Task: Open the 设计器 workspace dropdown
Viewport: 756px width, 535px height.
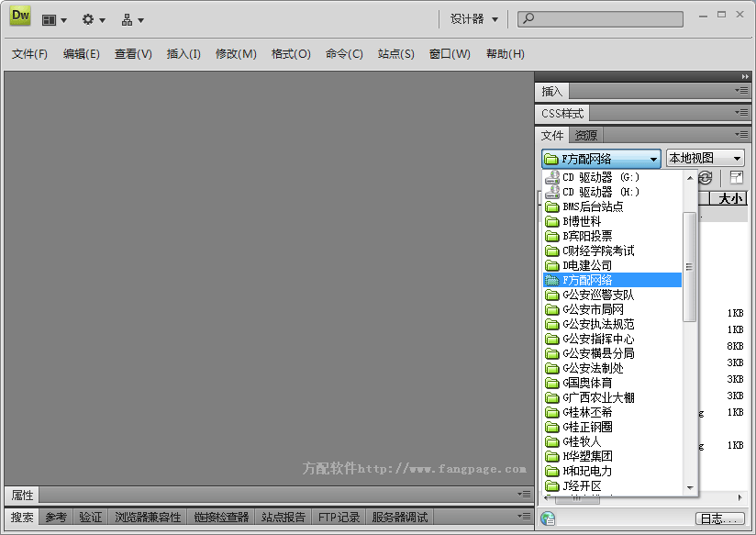Action: [x=474, y=19]
